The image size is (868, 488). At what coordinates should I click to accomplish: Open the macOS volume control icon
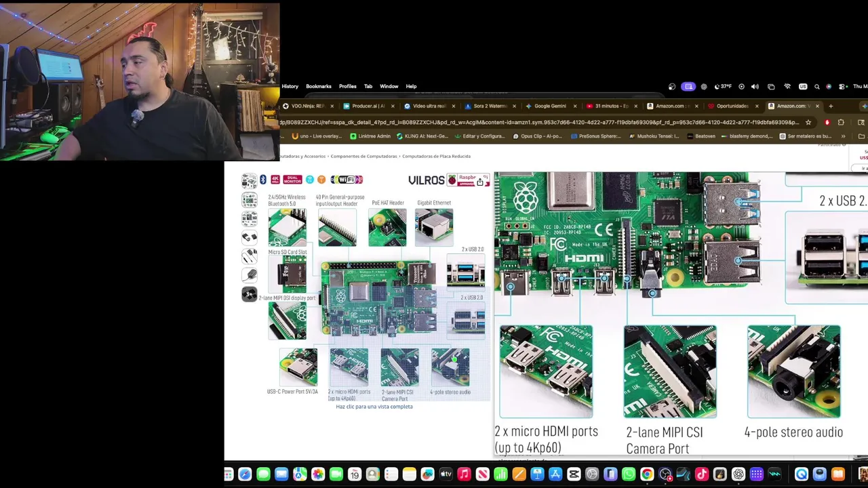click(755, 87)
